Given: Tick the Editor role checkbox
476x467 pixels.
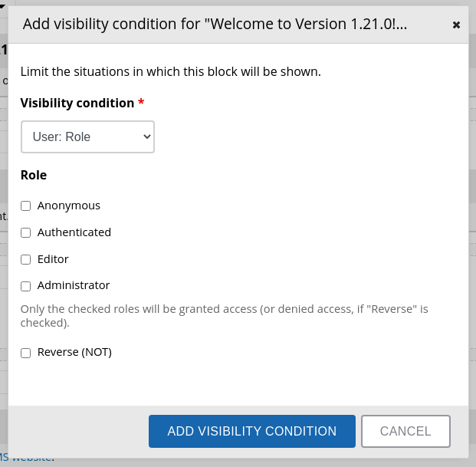Looking at the screenshot, I should 26,259.
